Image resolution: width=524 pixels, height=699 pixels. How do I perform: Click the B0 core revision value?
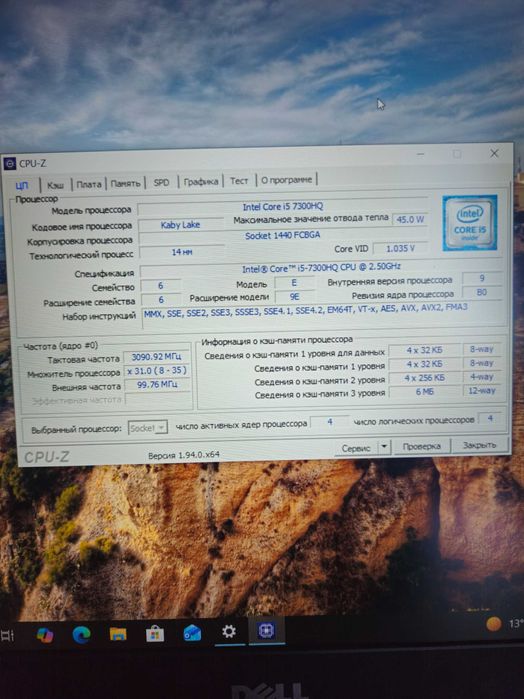[482, 292]
